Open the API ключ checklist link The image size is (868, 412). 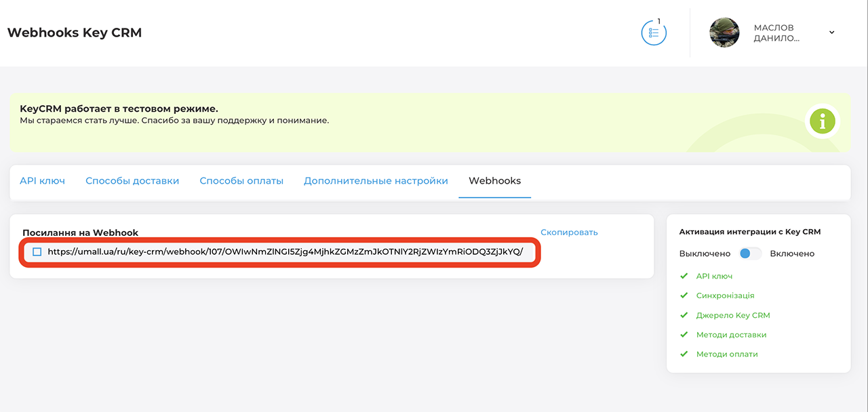(714, 276)
